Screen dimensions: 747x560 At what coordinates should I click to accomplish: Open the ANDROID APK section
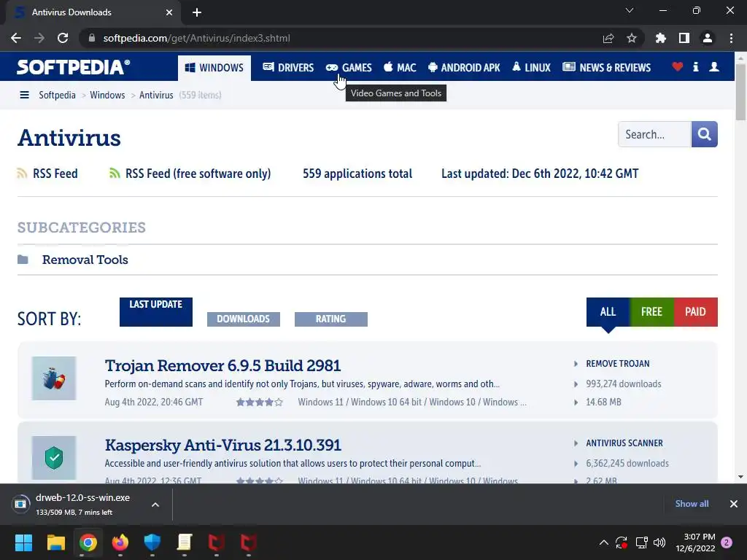coord(464,68)
